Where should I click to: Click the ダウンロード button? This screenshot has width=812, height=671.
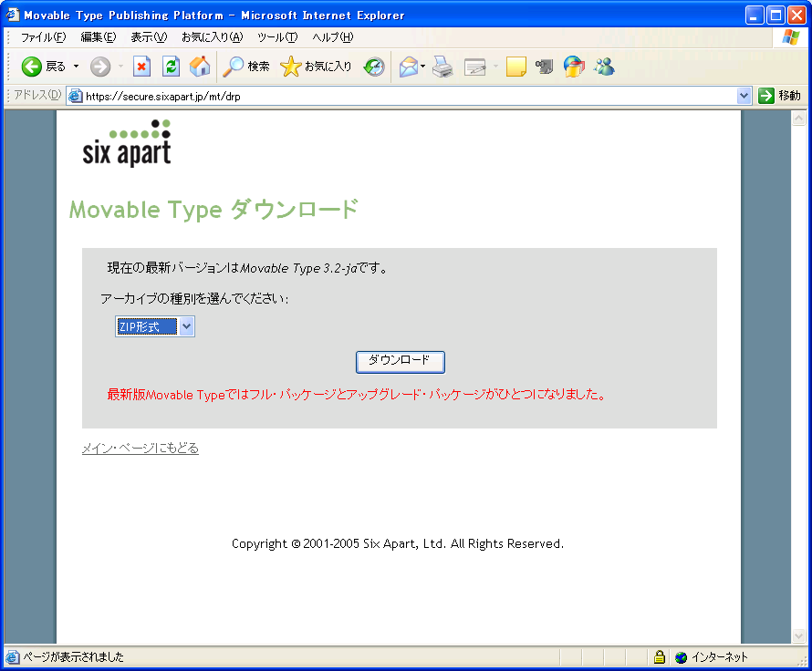400,362
